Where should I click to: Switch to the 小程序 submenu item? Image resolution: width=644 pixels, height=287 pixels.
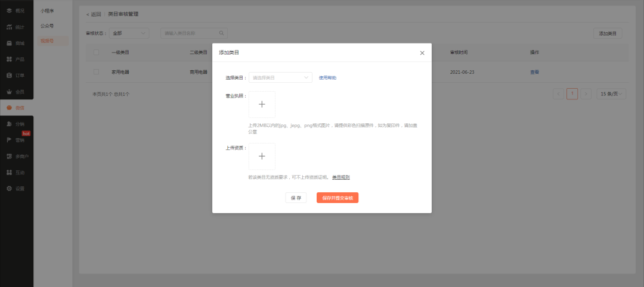click(47, 11)
